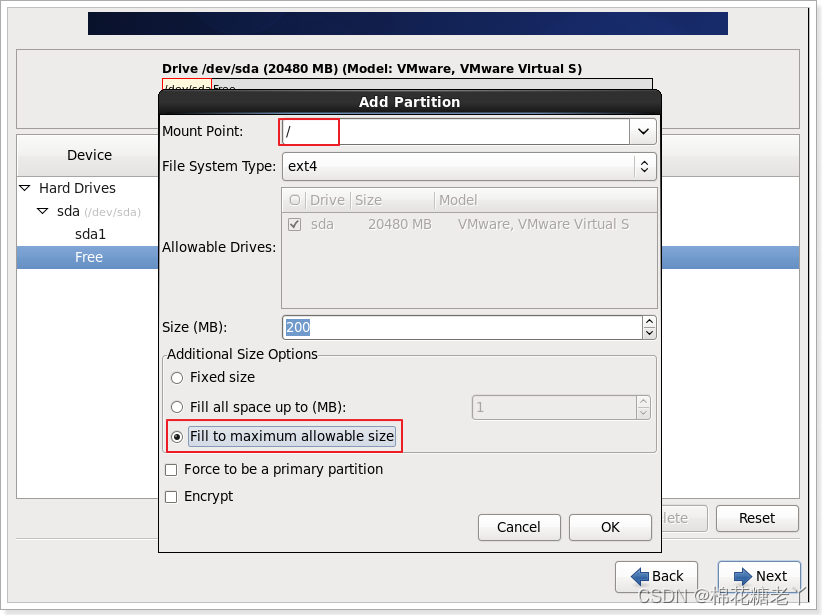Go back using the Back button
822x615 pixels.
[x=656, y=577]
